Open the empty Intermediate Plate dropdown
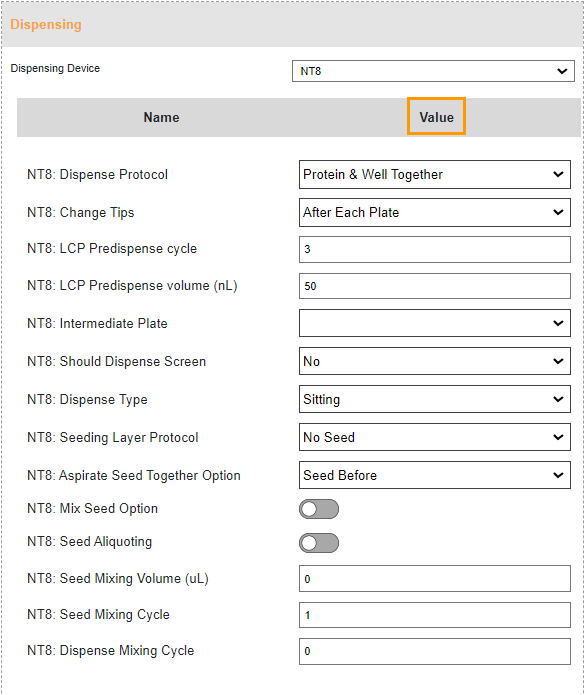The image size is (584, 695). click(435, 323)
